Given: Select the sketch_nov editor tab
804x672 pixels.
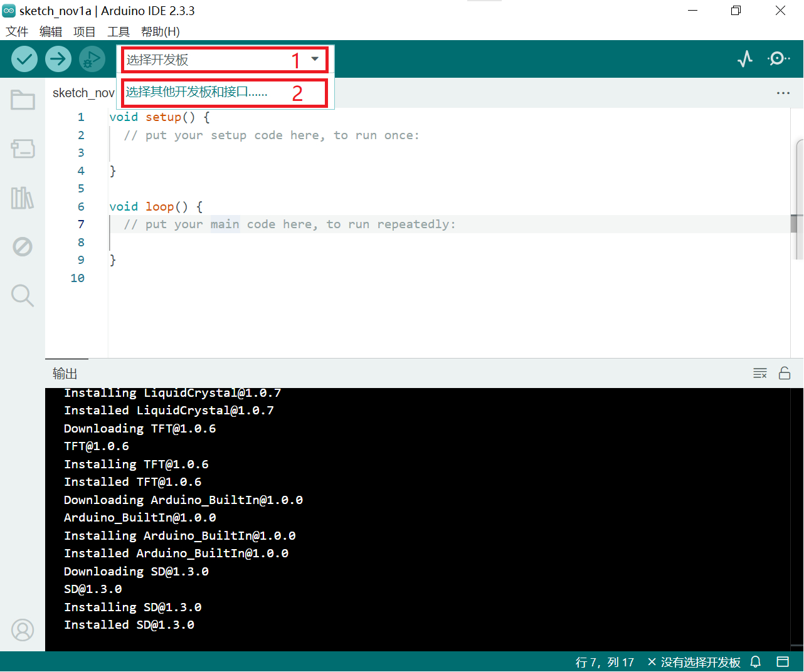Looking at the screenshot, I should point(83,93).
